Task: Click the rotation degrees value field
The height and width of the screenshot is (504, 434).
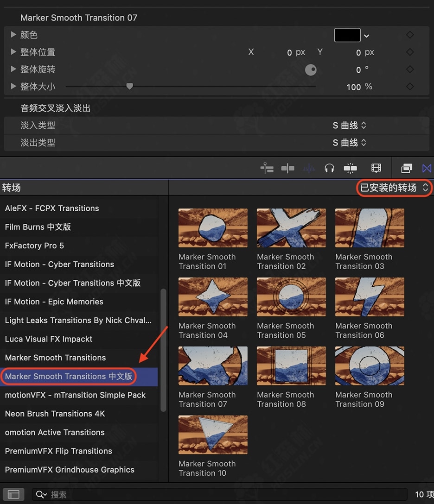Action: (x=358, y=70)
